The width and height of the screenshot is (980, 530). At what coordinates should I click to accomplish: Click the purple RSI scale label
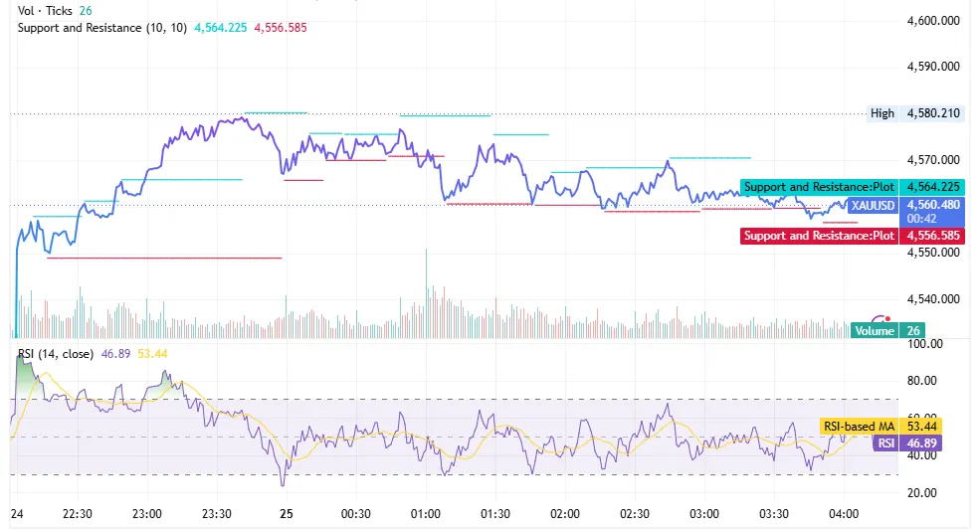pos(885,443)
